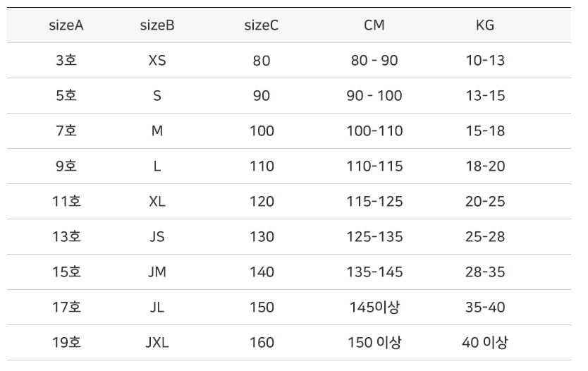Image resolution: width=588 pixels, height=371 pixels.
Task: Click the 110-115 CM cell
Action: (x=374, y=166)
